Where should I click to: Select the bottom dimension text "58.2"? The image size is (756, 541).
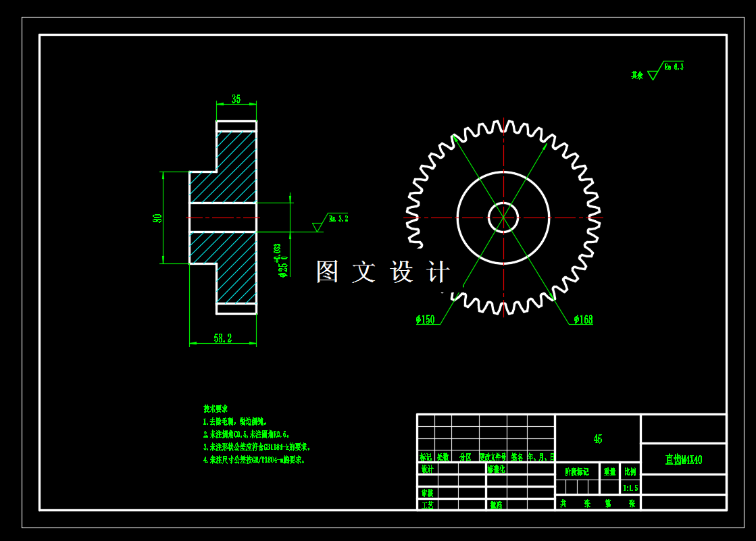click(223, 338)
